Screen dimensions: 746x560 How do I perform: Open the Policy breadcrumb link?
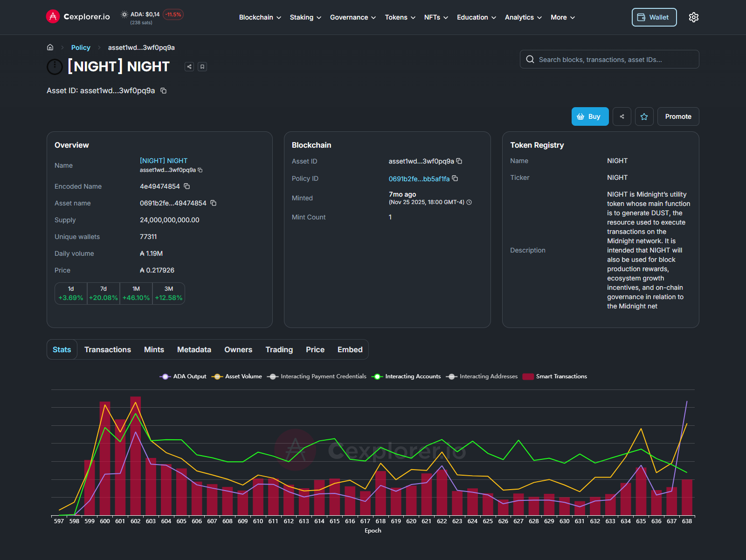pos(81,48)
